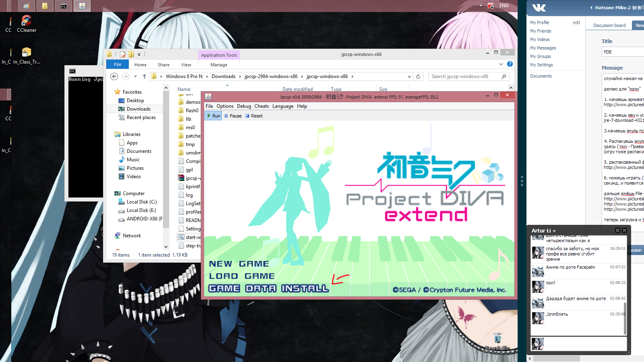Viewport: 644px width, 362px height.
Task: Close the Artur Li chat window
Action: (x=624, y=230)
